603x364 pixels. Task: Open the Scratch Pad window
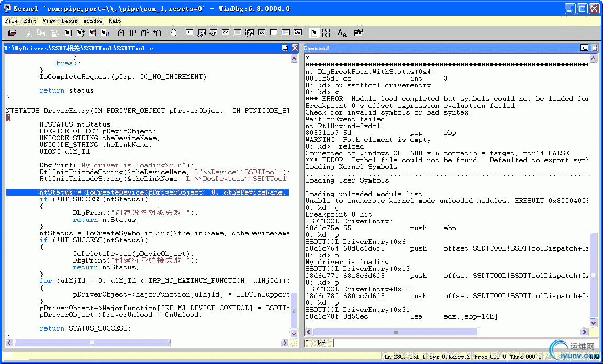pyautogui.click(x=274, y=32)
